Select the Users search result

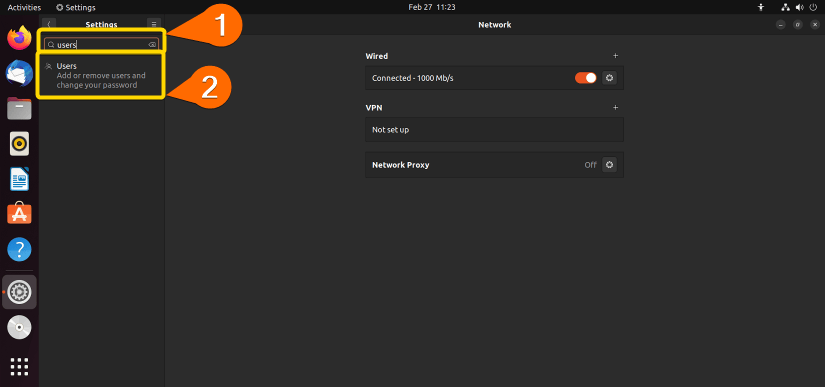tap(101, 75)
